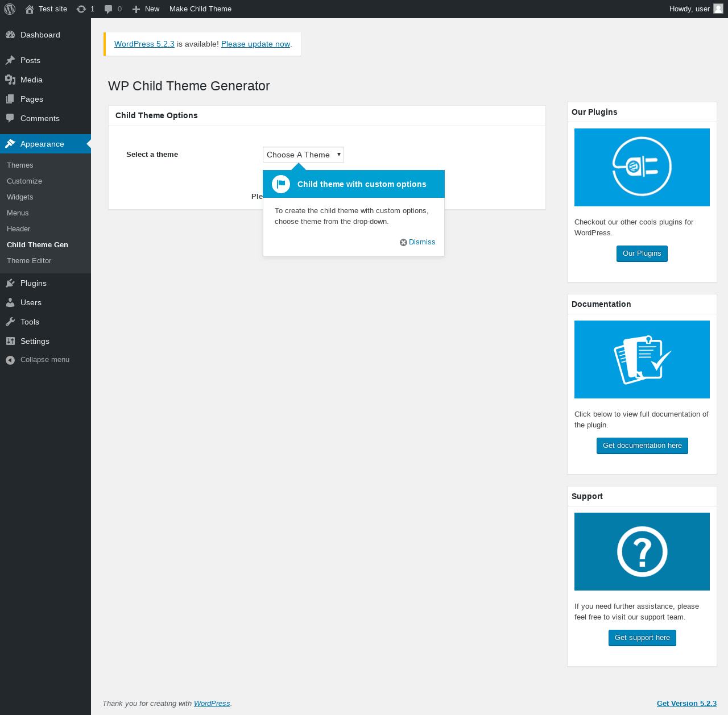Viewport: 728px width, 715px height.
Task: Open Header submenu item
Action: point(18,229)
